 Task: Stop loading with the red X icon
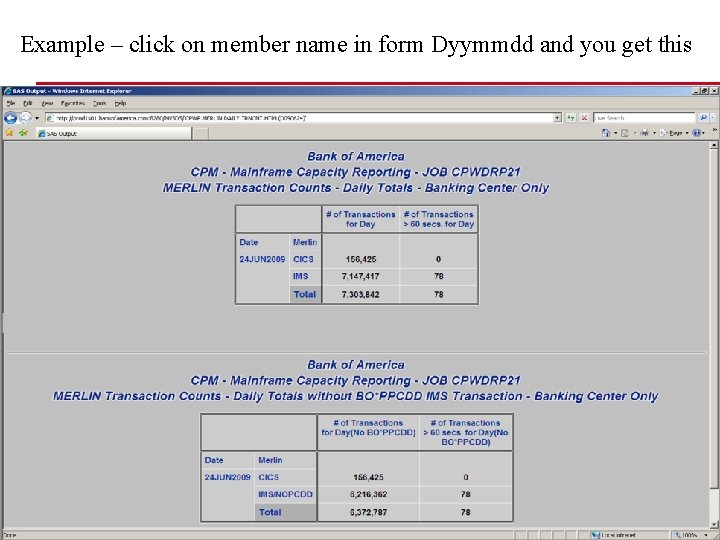[x=584, y=118]
